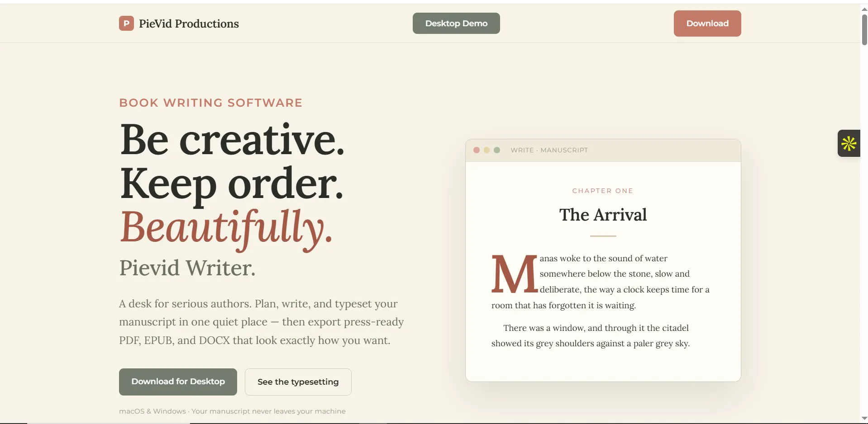This screenshot has width=868, height=424.
Task: Click the large drop cap 'M'
Action: [x=514, y=274]
